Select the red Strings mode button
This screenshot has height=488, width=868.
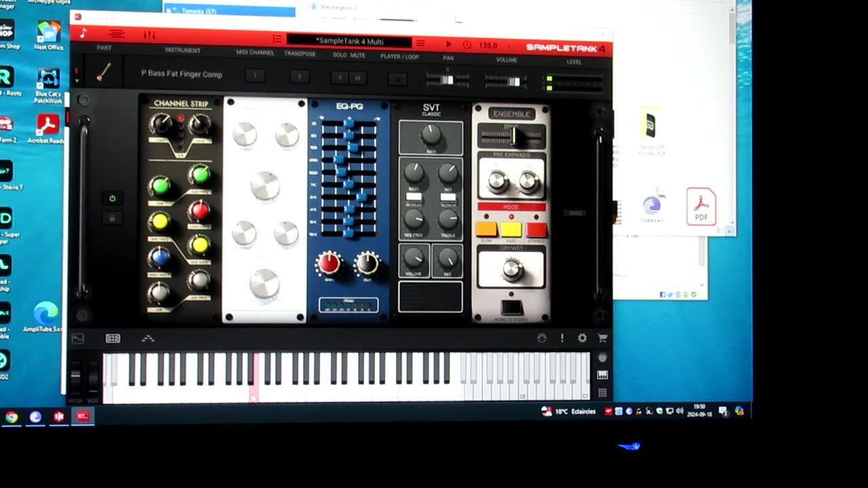[536, 230]
